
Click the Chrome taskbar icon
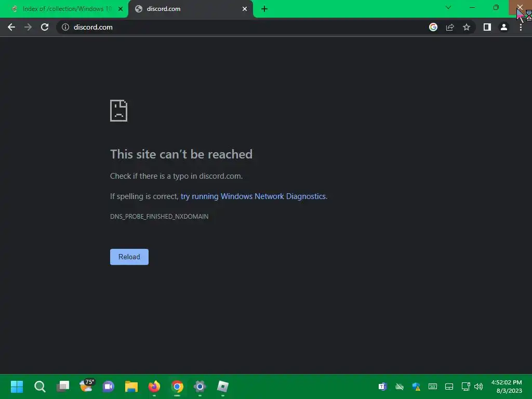pyautogui.click(x=177, y=387)
